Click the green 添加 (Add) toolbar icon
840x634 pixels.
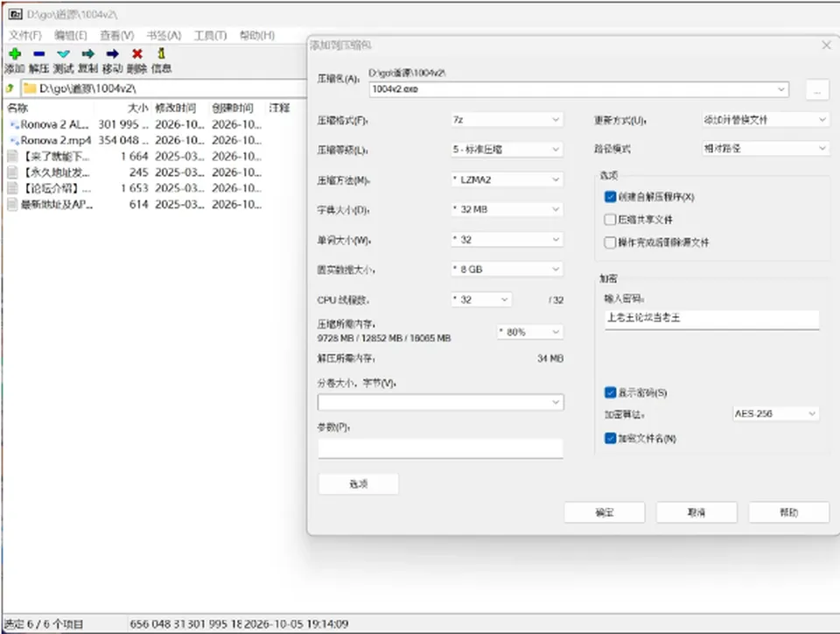coord(15,53)
